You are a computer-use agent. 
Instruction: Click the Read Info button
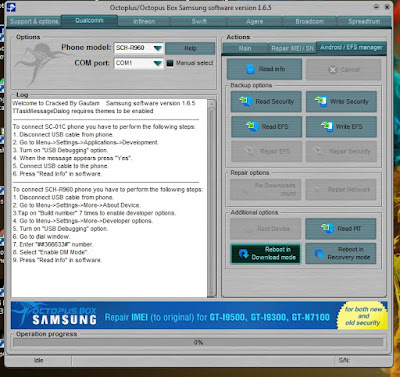(x=264, y=69)
